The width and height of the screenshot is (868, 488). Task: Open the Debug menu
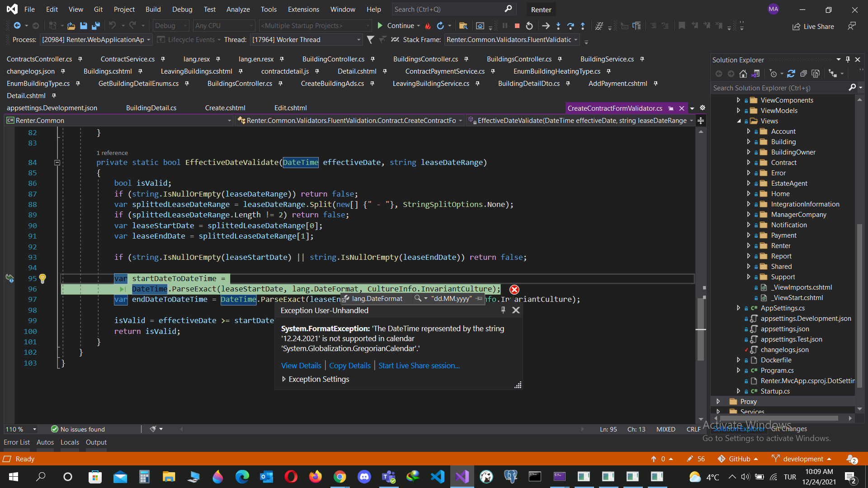(x=182, y=9)
